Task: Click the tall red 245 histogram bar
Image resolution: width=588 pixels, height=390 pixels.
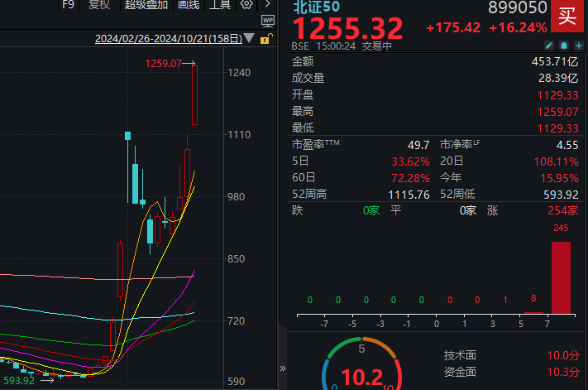Action: click(x=561, y=277)
